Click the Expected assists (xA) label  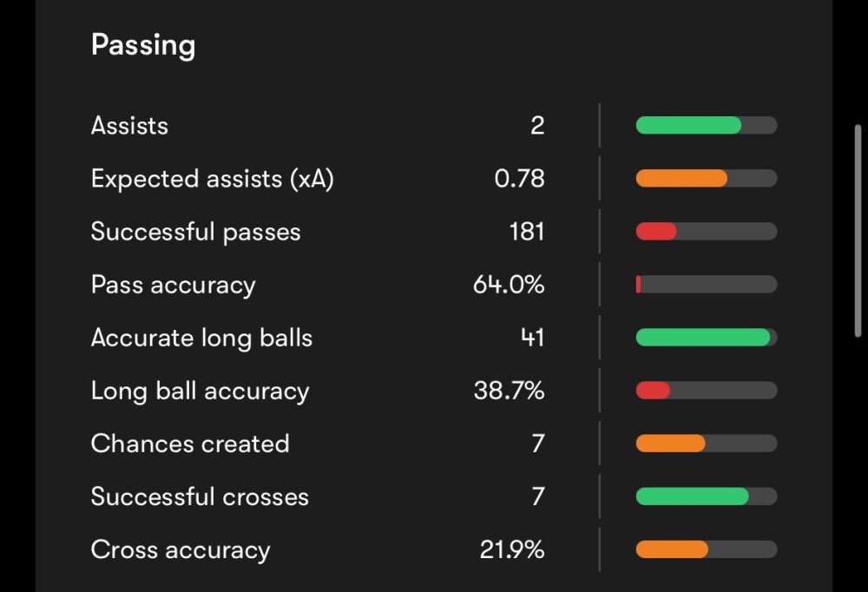click(212, 179)
